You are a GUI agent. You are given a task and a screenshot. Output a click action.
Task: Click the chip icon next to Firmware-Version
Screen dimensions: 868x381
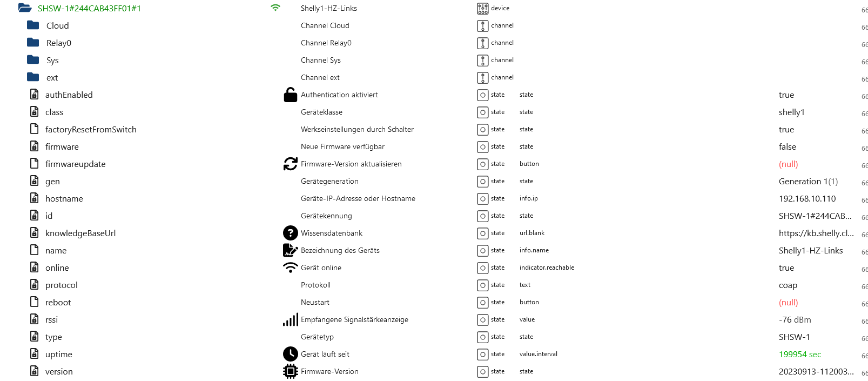pyautogui.click(x=291, y=371)
